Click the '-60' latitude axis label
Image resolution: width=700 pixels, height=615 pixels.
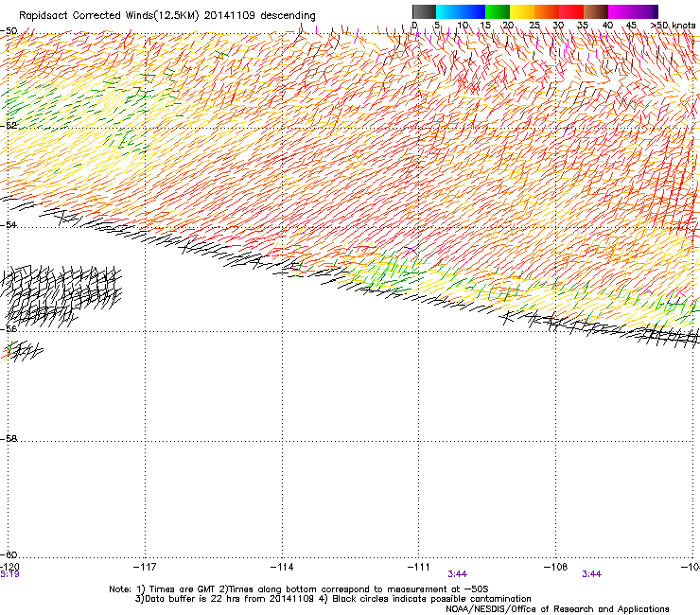coord(9,554)
